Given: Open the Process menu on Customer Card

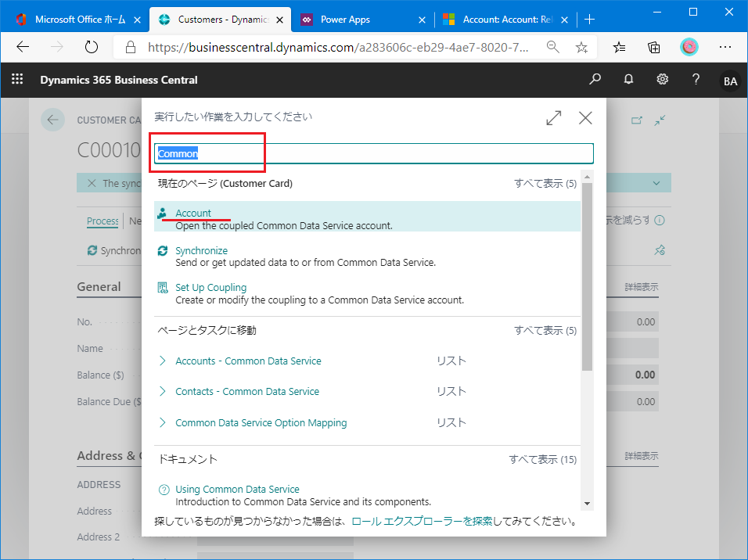Looking at the screenshot, I should tap(102, 221).
